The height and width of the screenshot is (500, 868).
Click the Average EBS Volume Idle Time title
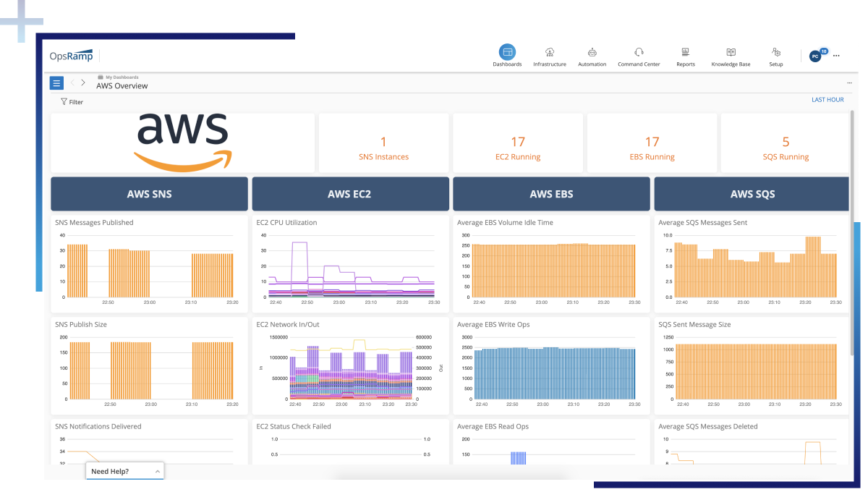(505, 223)
